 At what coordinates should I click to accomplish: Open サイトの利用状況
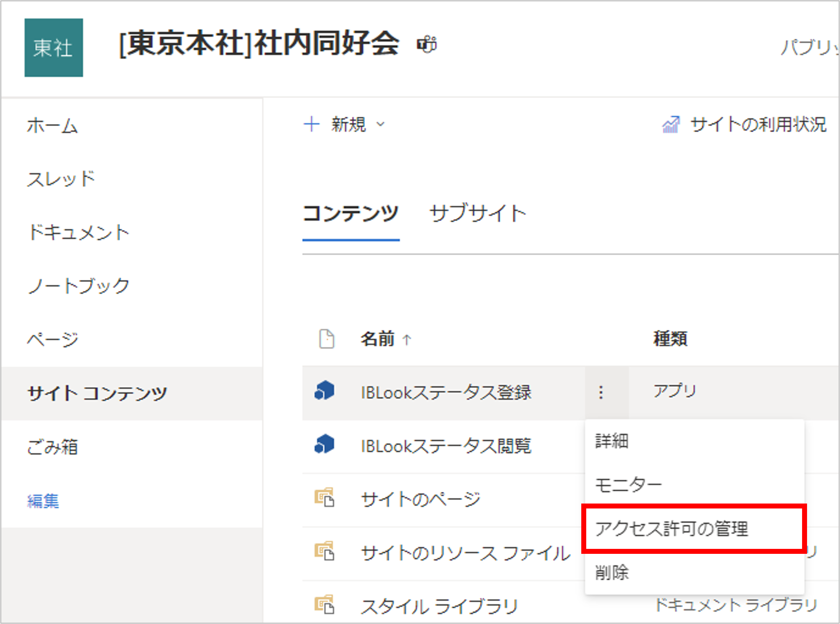pos(744,125)
